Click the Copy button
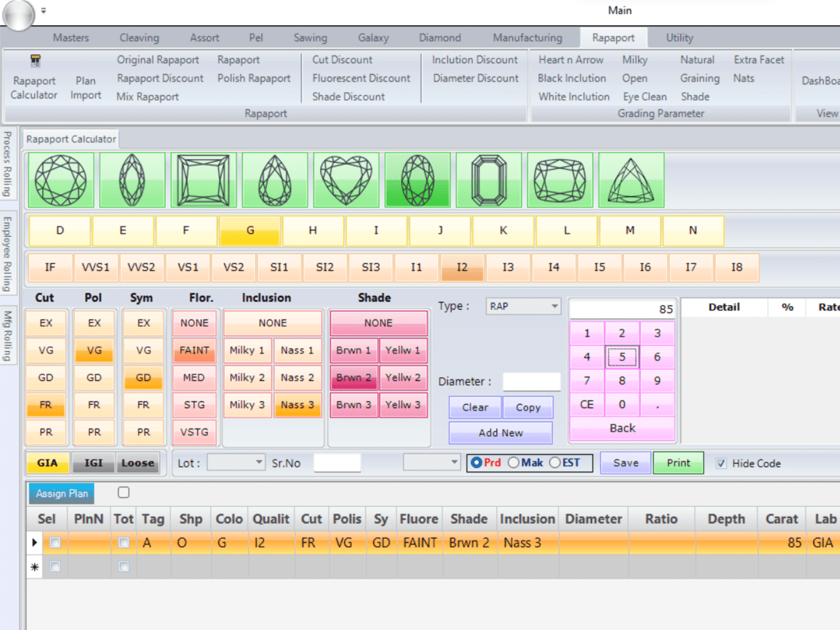Viewport: 840px width, 630px height. (528, 407)
